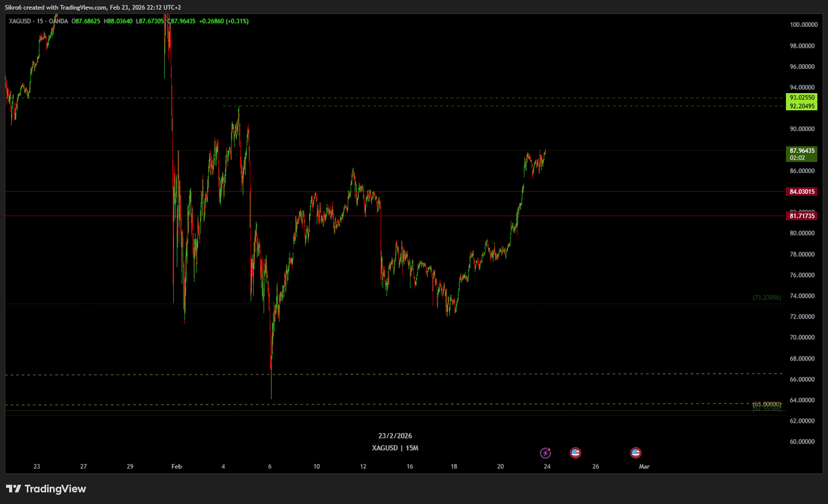Select the 23/2/2026 text annotation
828x504 pixels.
click(x=395, y=436)
